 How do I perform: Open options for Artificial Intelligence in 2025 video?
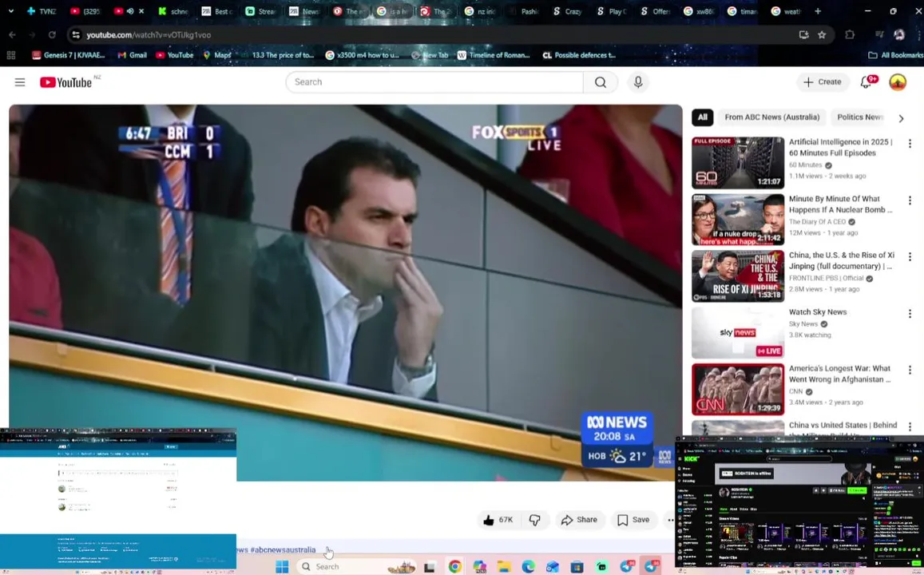coord(910,143)
